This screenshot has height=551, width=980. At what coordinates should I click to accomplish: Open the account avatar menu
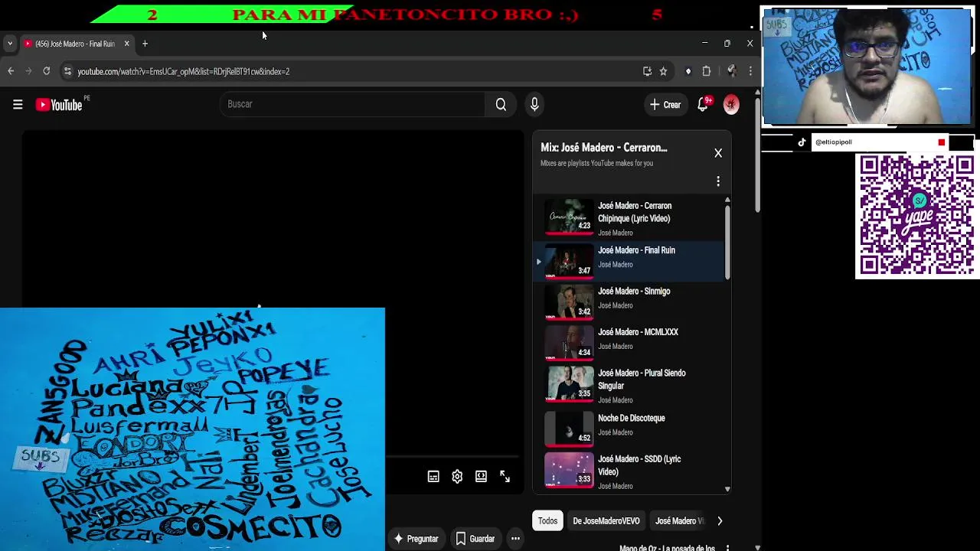pyautogui.click(x=731, y=105)
